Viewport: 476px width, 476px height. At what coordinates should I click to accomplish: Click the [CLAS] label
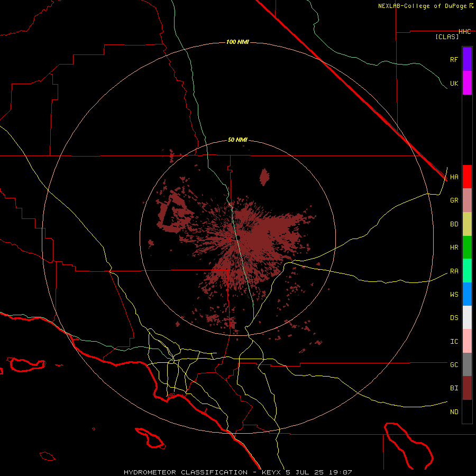point(447,37)
